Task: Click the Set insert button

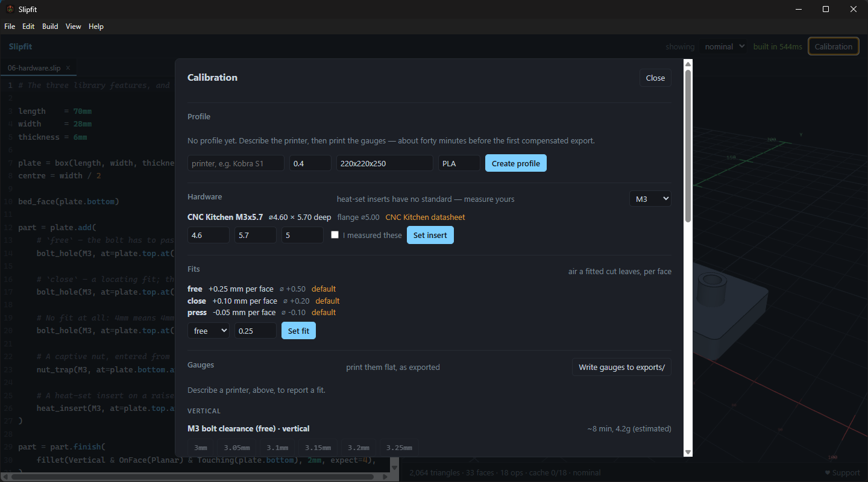Action: click(430, 235)
